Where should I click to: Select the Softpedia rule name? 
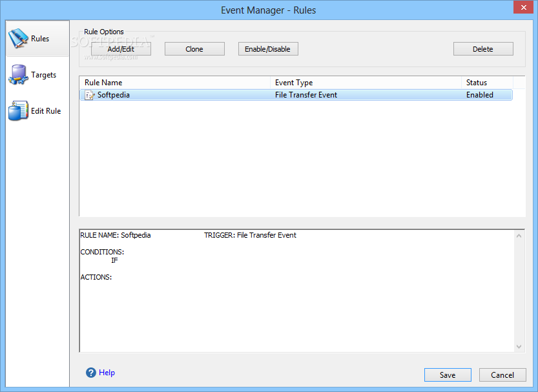(114, 95)
